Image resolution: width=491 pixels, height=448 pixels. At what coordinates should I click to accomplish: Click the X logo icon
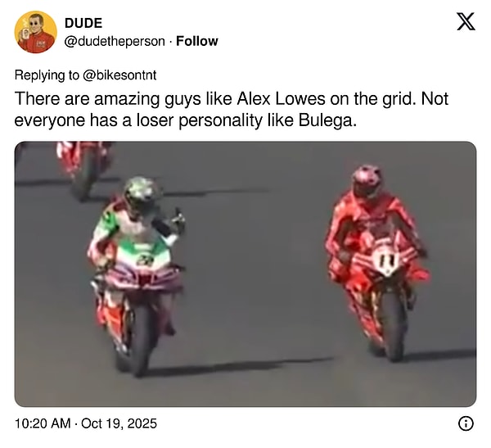[x=466, y=21]
